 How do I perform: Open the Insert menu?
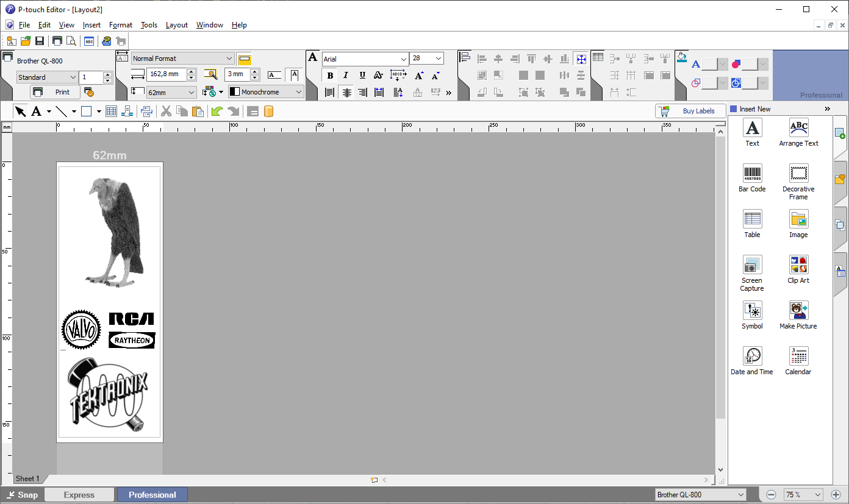pyautogui.click(x=91, y=25)
